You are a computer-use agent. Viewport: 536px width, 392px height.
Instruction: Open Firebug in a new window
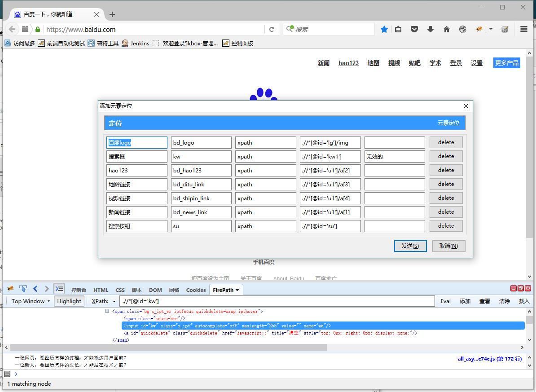coord(521,288)
